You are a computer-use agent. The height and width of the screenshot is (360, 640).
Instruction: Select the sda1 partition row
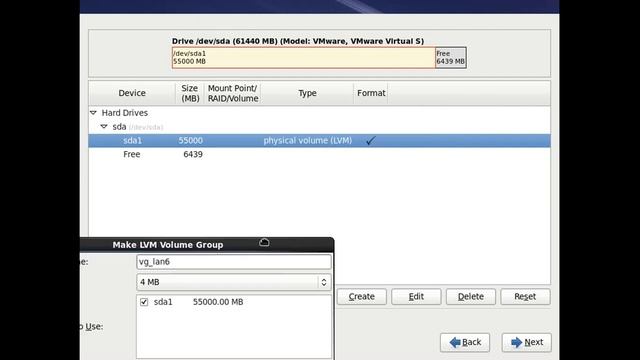[x=319, y=140]
